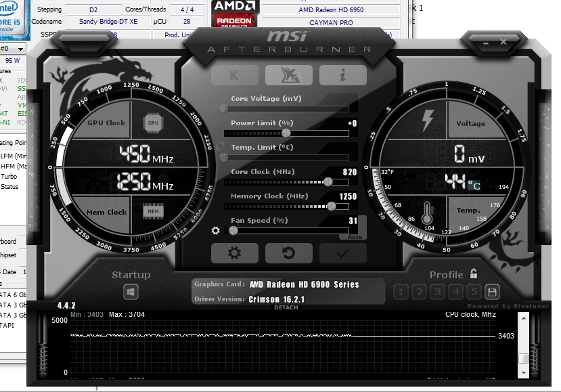Reset settings to defaults with the circular arrow

click(x=289, y=253)
